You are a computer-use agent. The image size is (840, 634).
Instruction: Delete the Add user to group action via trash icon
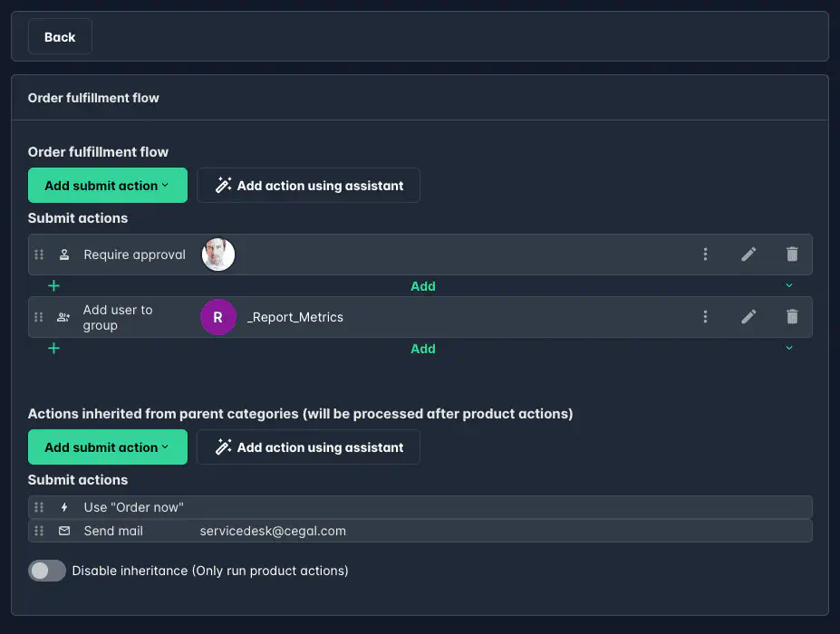click(792, 317)
